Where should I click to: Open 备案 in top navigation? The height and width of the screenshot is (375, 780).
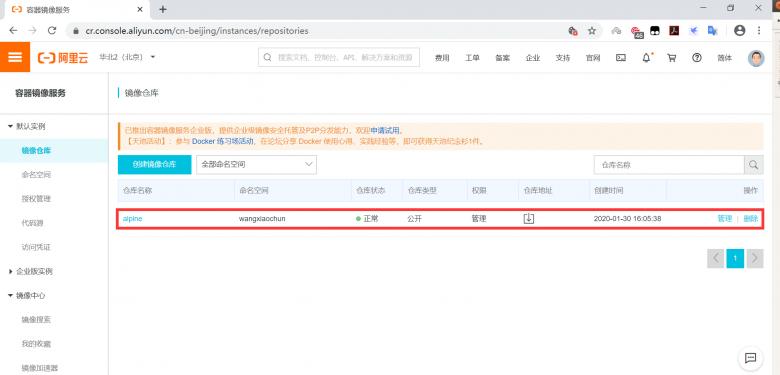502,58
